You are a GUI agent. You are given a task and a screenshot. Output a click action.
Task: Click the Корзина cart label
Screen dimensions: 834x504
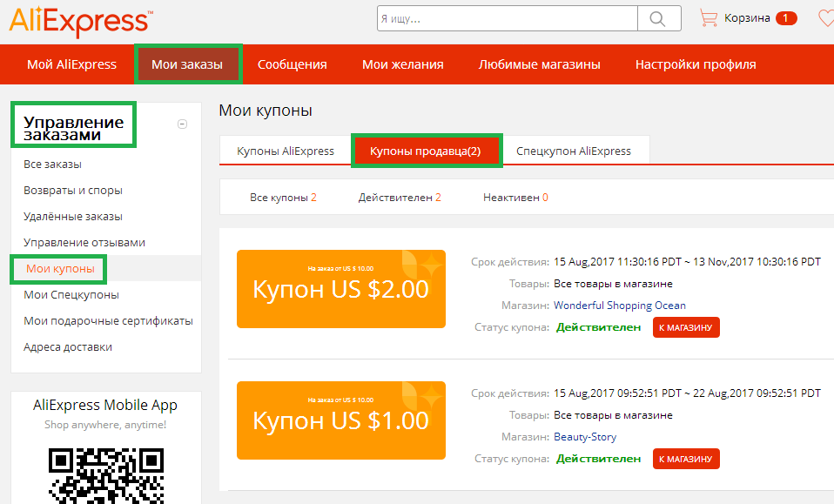point(747,18)
